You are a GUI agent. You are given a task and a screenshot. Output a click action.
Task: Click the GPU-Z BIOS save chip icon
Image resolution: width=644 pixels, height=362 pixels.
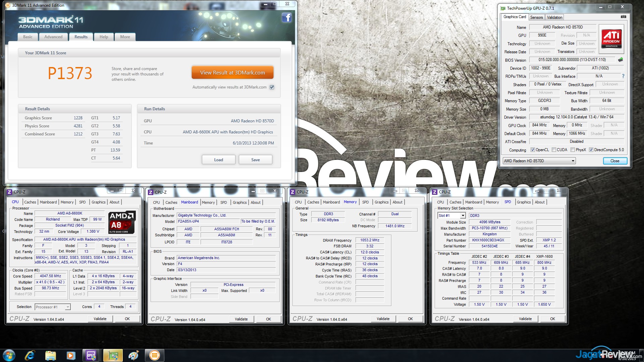[x=620, y=60]
